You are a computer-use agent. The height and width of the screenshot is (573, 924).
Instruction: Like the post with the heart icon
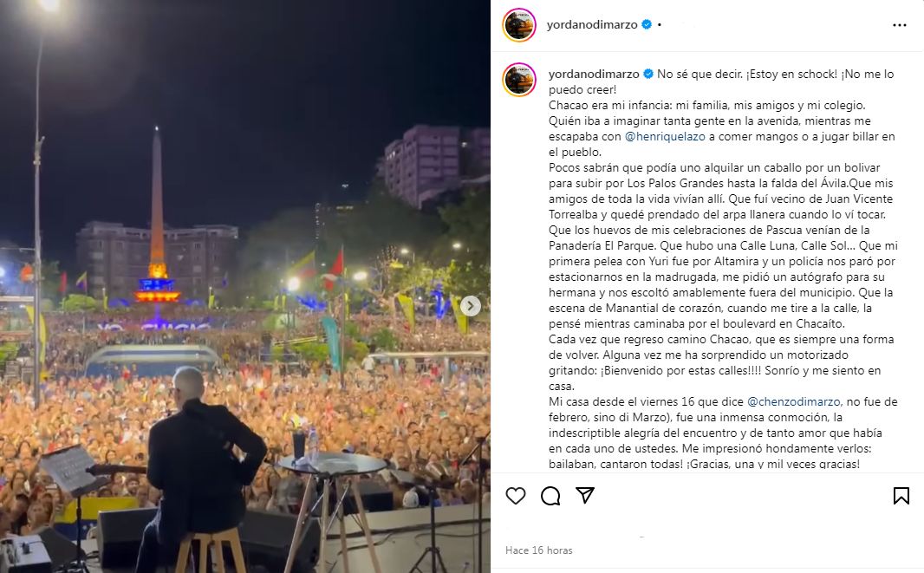[516, 496]
